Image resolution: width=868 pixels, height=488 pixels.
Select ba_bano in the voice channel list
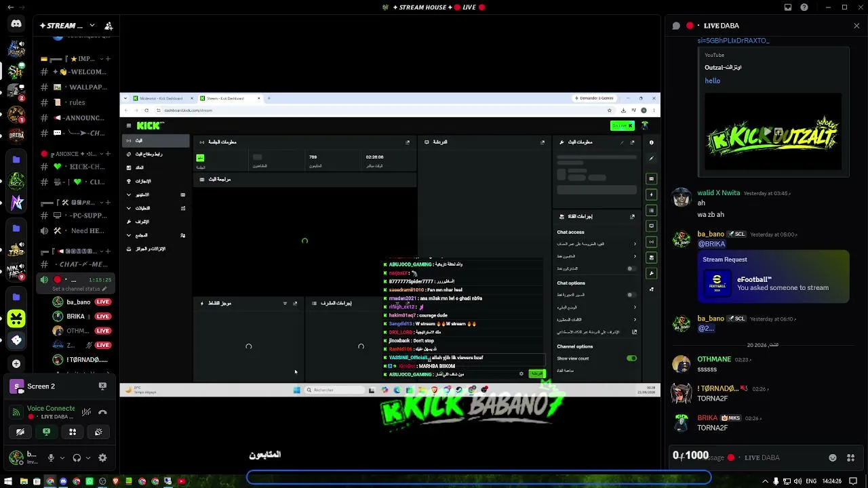point(81,302)
